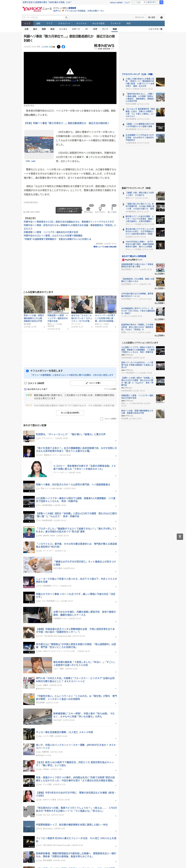
Task: Open the 熊本ニュース KAB ONLINE source link
Action: (x=105, y=247)
